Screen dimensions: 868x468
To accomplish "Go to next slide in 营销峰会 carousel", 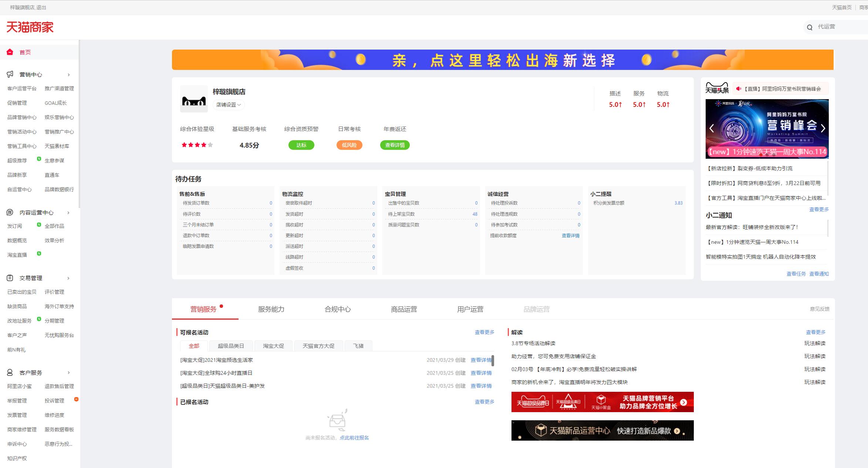I will point(823,128).
